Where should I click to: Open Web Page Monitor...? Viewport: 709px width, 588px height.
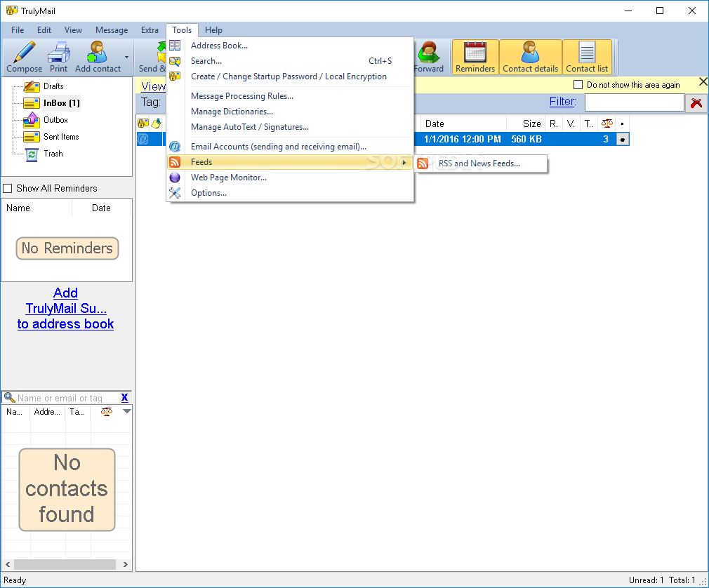pos(290,177)
